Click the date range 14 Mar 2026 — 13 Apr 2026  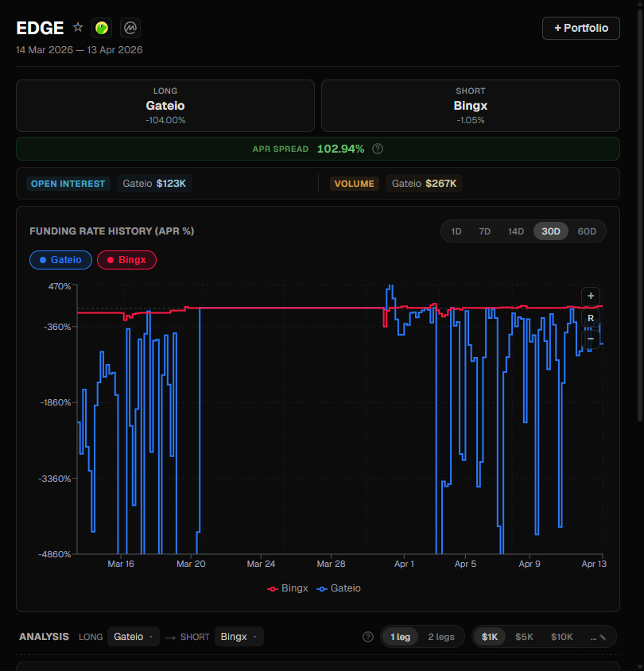pyautogui.click(x=80, y=49)
